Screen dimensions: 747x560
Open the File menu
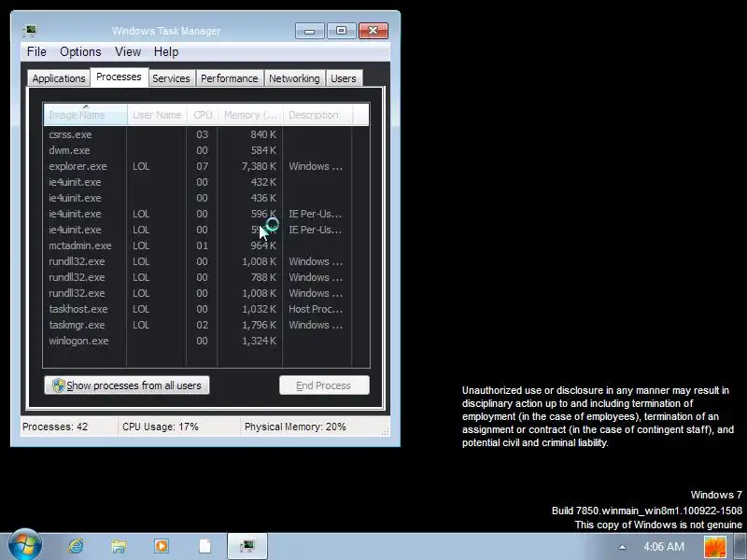(36, 51)
